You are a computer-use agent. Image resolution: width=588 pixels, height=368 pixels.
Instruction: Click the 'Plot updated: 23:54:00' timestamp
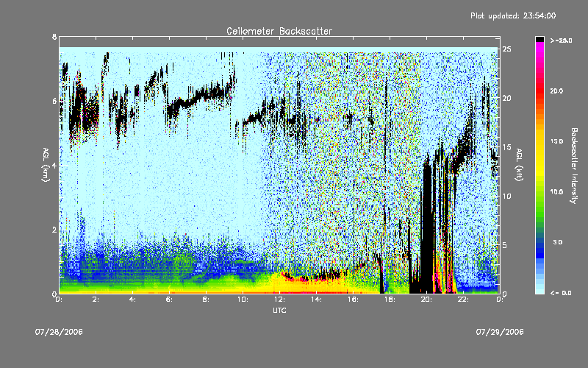[513, 15]
